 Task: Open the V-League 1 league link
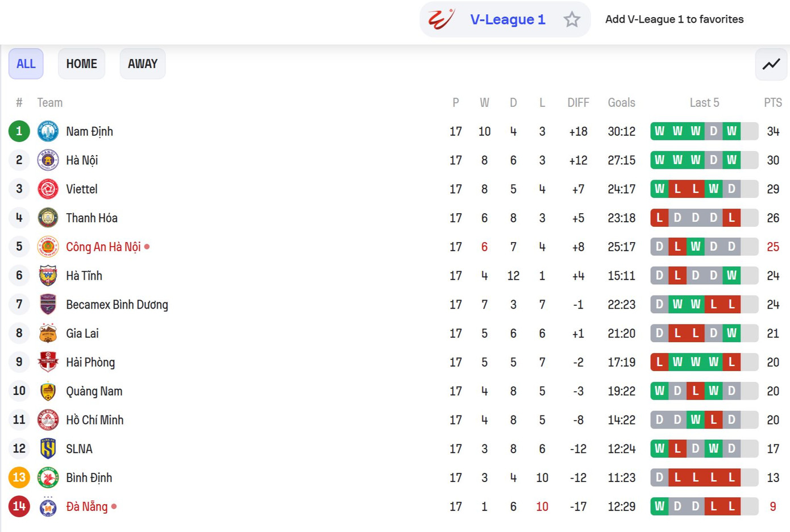(x=508, y=19)
